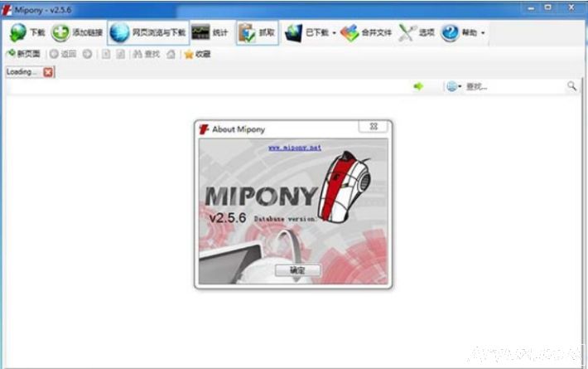This screenshot has height=369, width=588.
Task: Click the 返回 (Back) navigation button
Action: 63,54
